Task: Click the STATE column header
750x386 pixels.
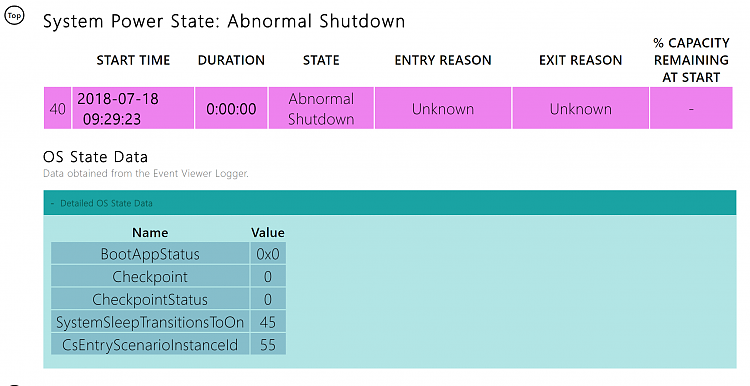Action: pyautogui.click(x=321, y=60)
